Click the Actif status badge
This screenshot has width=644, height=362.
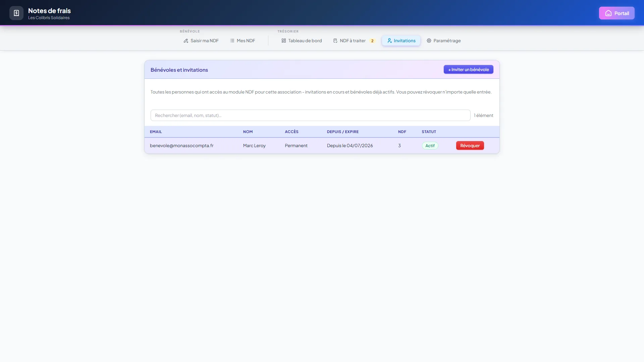click(x=430, y=145)
